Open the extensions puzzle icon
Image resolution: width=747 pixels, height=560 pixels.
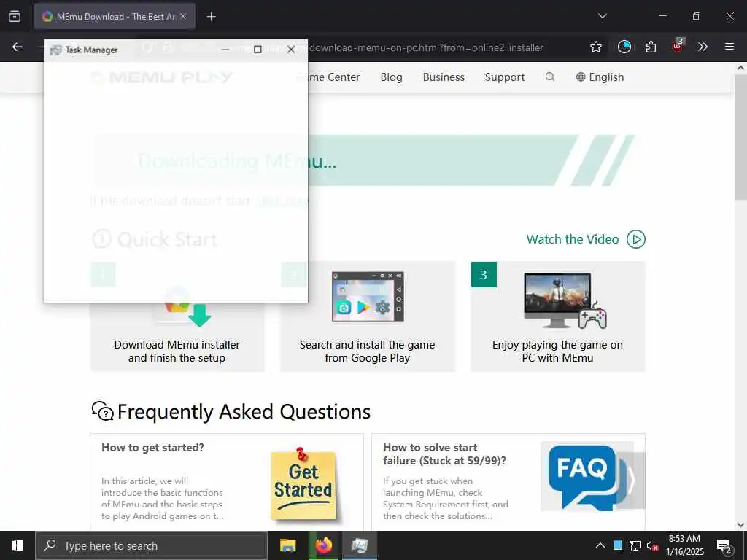[x=651, y=47]
